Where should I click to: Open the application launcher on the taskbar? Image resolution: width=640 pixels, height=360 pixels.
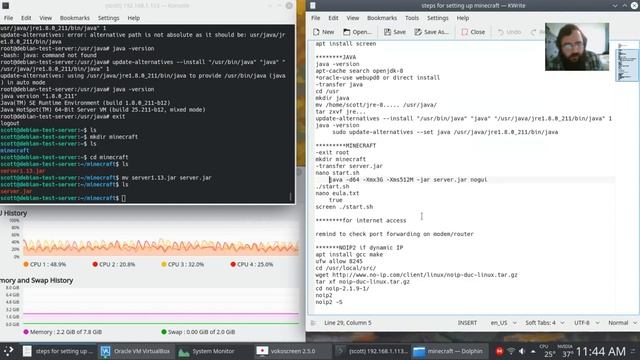coord(8,351)
